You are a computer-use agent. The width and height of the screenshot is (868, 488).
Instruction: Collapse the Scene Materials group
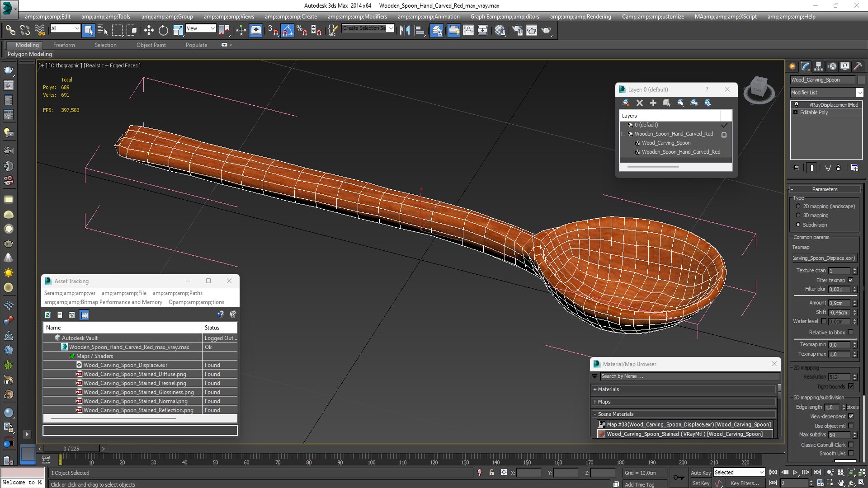(684, 414)
